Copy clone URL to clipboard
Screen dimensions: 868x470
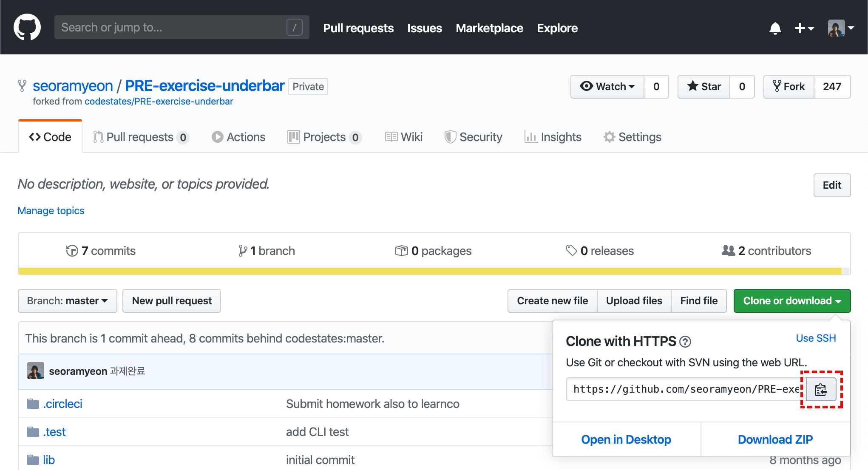coord(821,389)
